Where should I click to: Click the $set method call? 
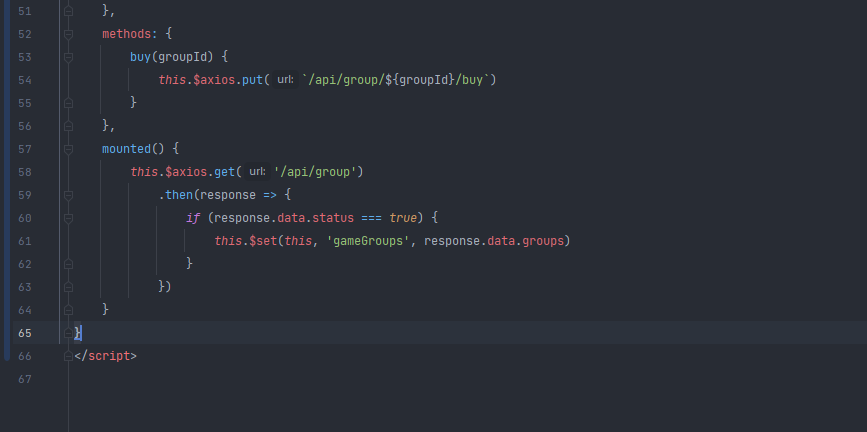(x=263, y=241)
